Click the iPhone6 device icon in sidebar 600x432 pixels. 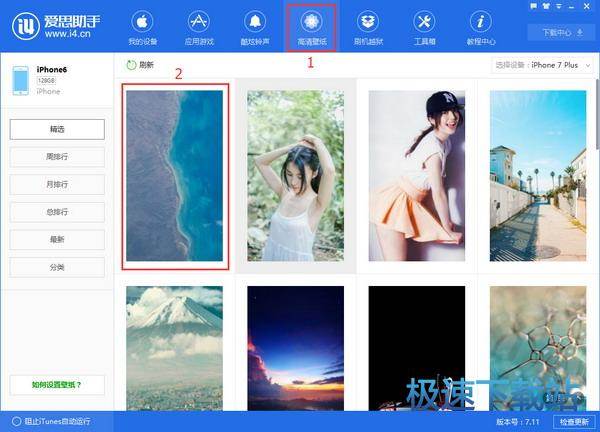point(21,80)
